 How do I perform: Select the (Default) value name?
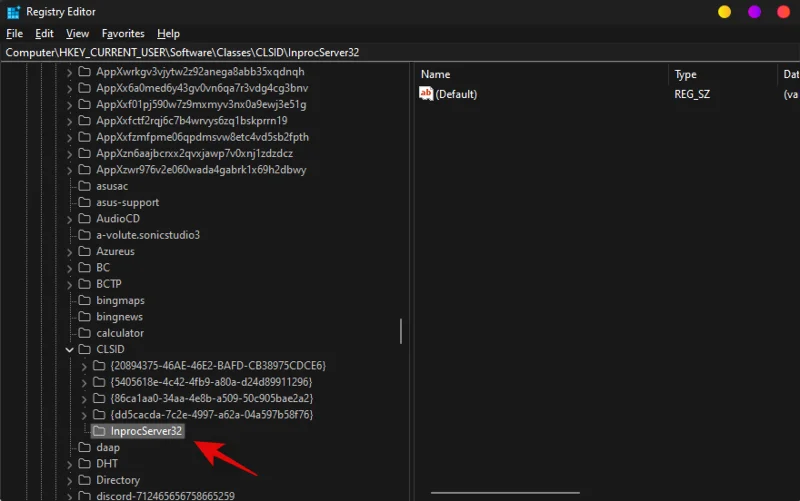coord(456,94)
